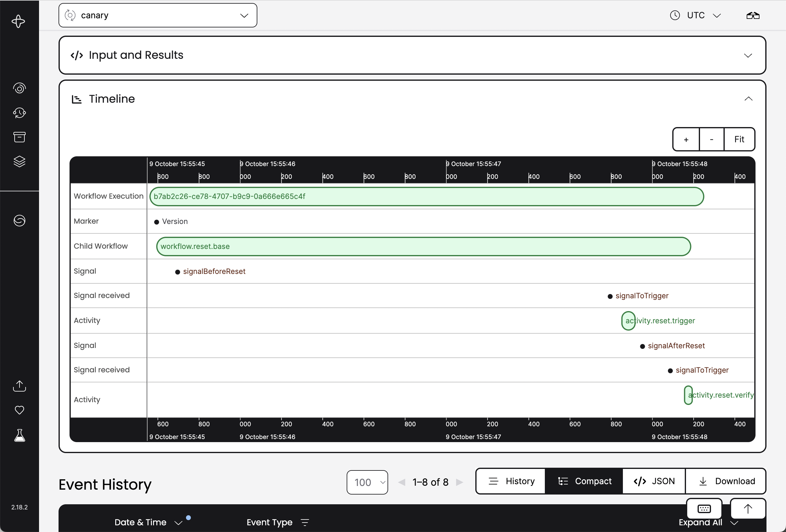Select the Labs/Experiments icon in sidebar
Screen dimensions: 786x532
click(19, 435)
